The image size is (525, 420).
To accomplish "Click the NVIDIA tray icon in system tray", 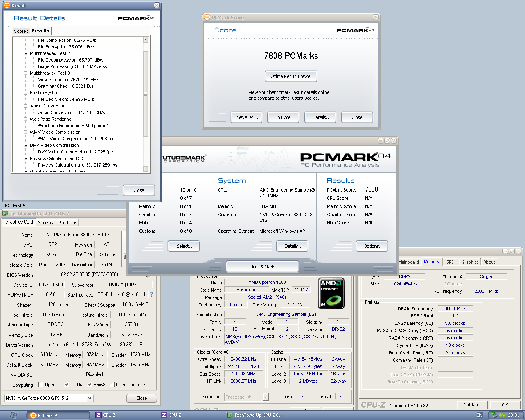I will click(502, 415).
